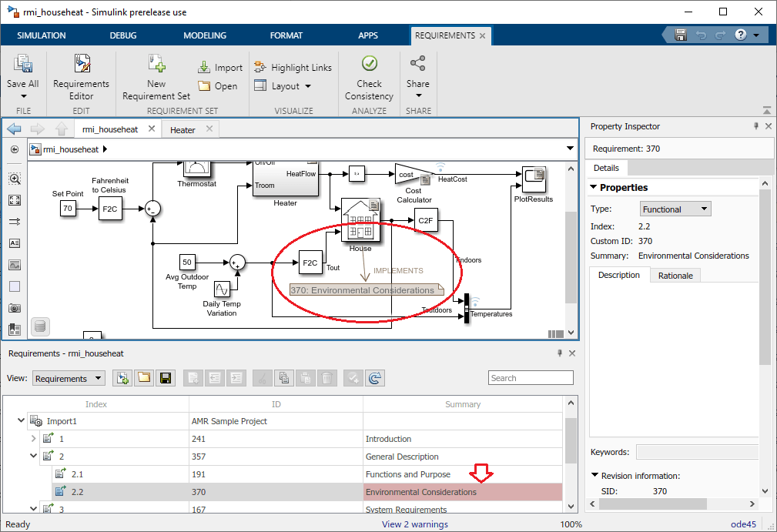Click the refresh icon in Requirements toolbar

pyautogui.click(x=375, y=378)
